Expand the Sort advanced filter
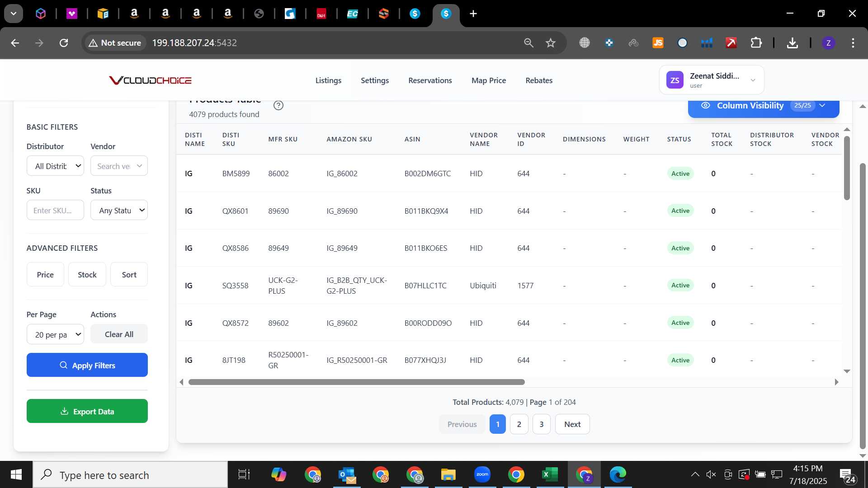 click(x=129, y=274)
